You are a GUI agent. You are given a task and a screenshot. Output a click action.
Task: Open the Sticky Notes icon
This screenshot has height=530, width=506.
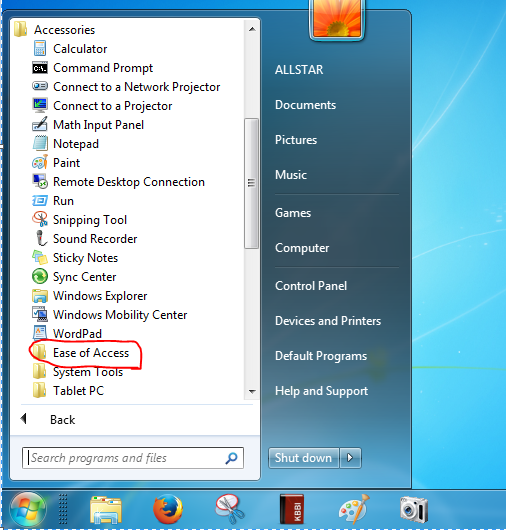coord(40,257)
